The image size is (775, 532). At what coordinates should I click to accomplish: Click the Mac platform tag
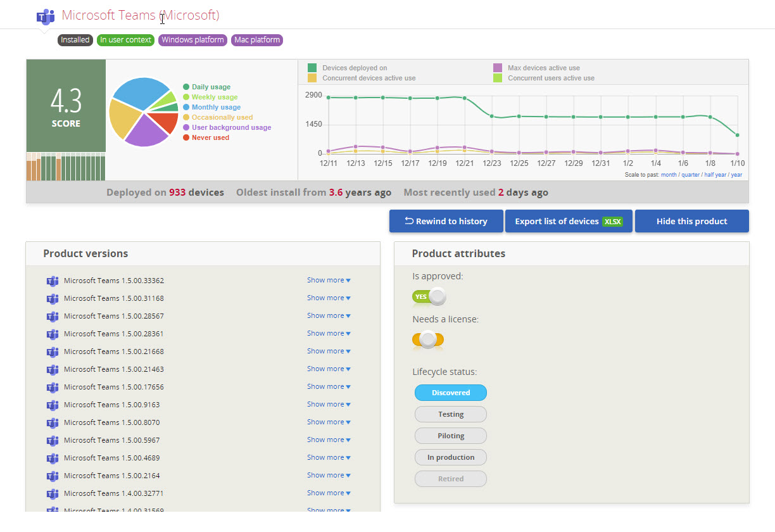257,40
